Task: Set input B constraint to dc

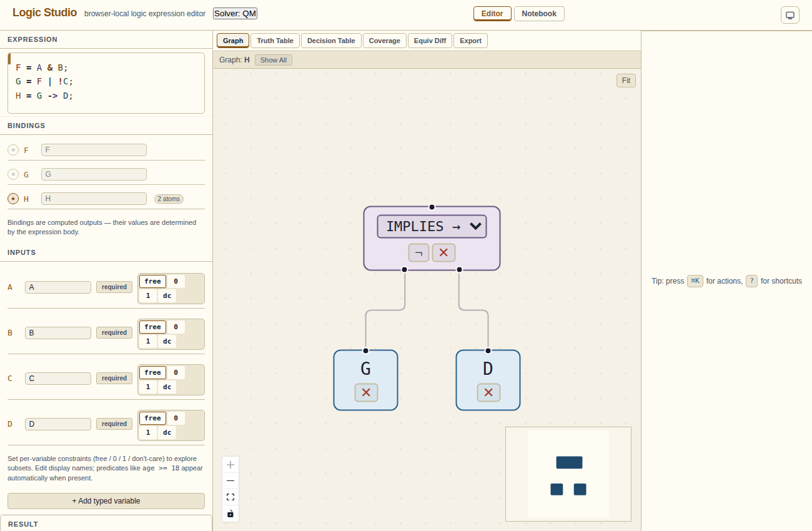Action: [167, 341]
